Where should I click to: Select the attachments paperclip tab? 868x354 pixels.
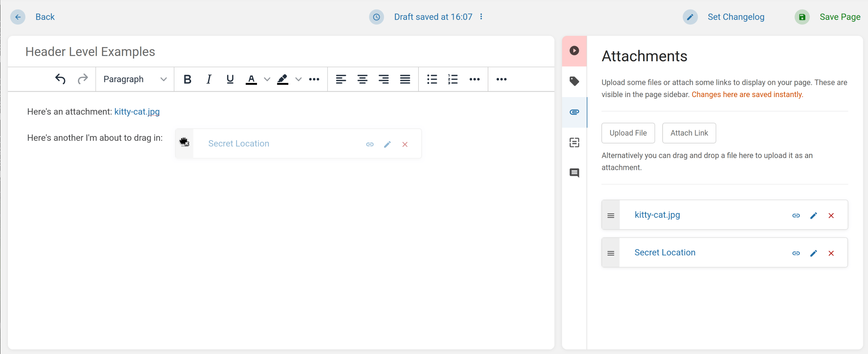(x=574, y=112)
